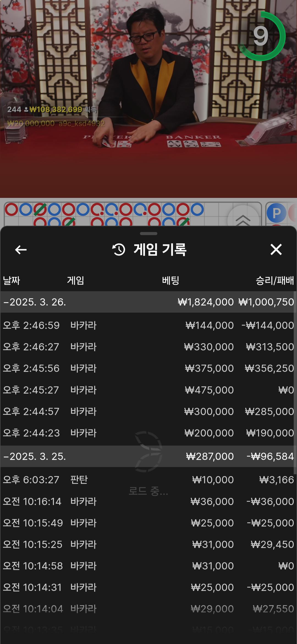
Task: Close the game history panel
Action: pos(276,250)
